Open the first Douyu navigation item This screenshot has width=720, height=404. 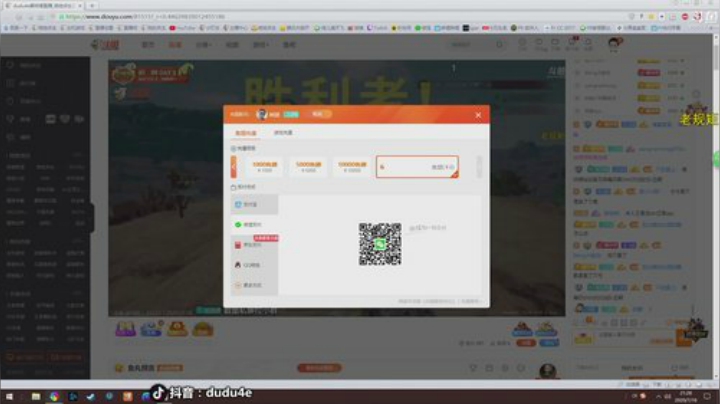[147, 45]
